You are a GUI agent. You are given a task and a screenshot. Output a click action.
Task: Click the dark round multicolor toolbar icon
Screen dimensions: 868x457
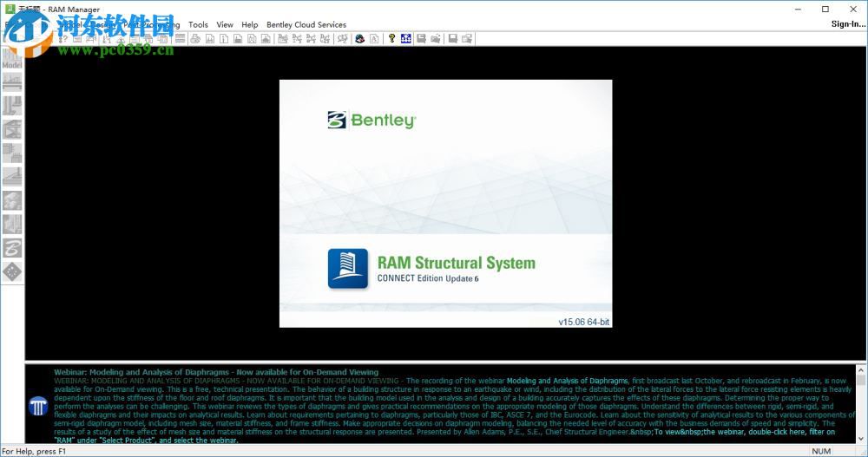(360, 39)
